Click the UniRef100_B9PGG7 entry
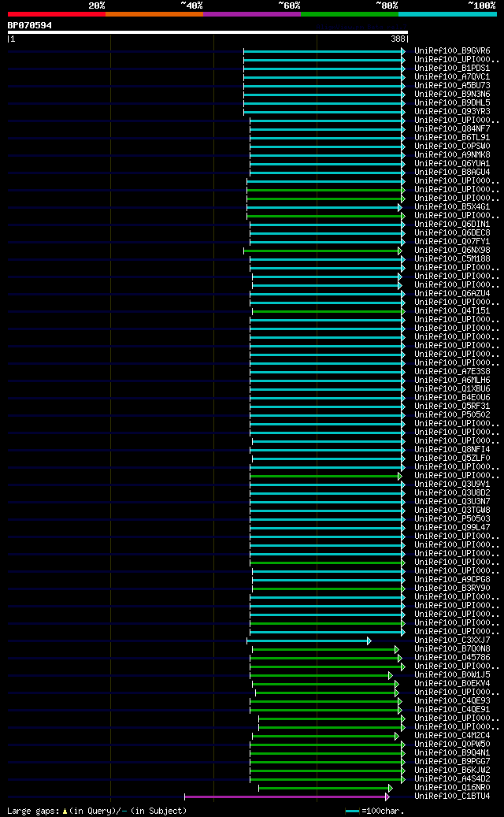504x817 pixels. pos(452,761)
